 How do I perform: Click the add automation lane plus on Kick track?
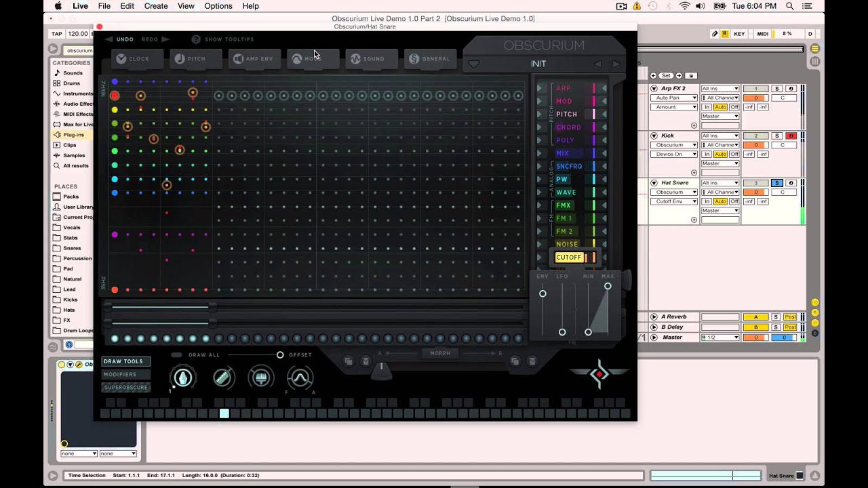(x=694, y=173)
